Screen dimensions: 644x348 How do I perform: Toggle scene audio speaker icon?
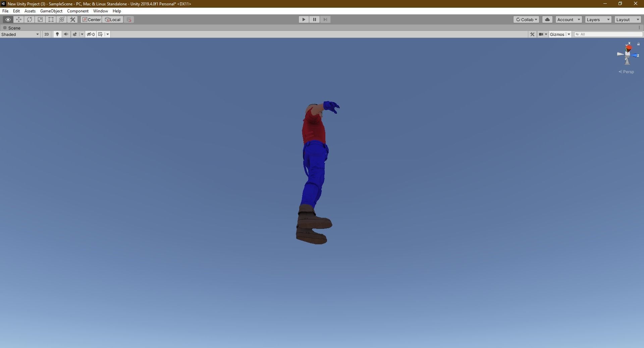[x=66, y=34]
